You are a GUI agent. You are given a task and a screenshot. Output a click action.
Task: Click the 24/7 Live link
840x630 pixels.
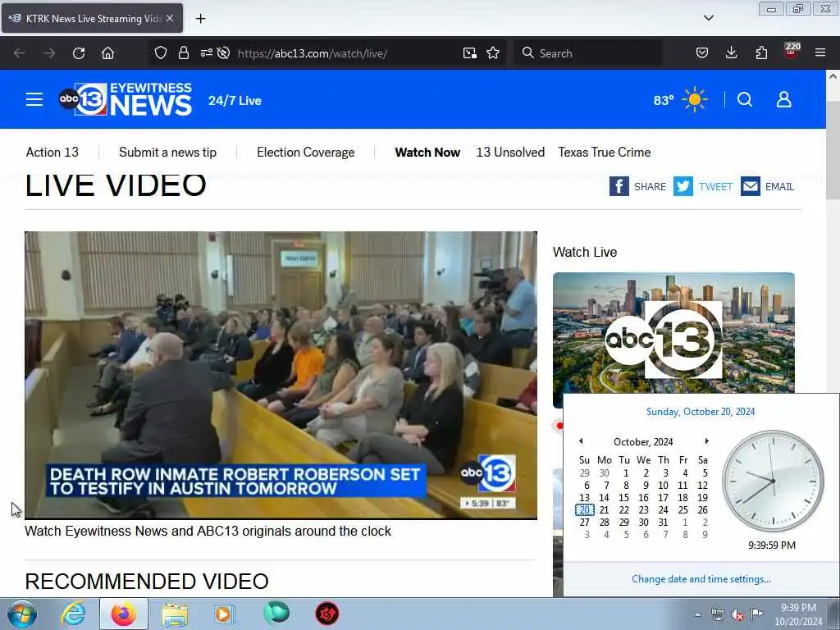click(x=235, y=101)
